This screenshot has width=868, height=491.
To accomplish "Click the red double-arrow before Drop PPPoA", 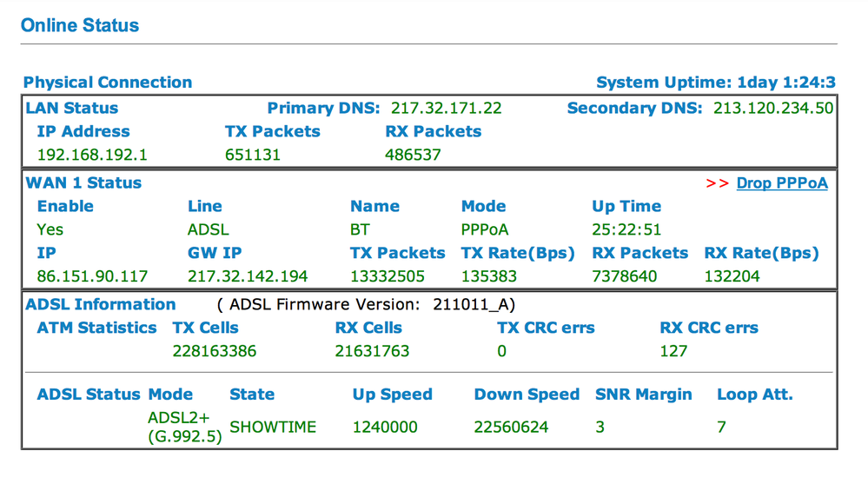I will (717, 183).
